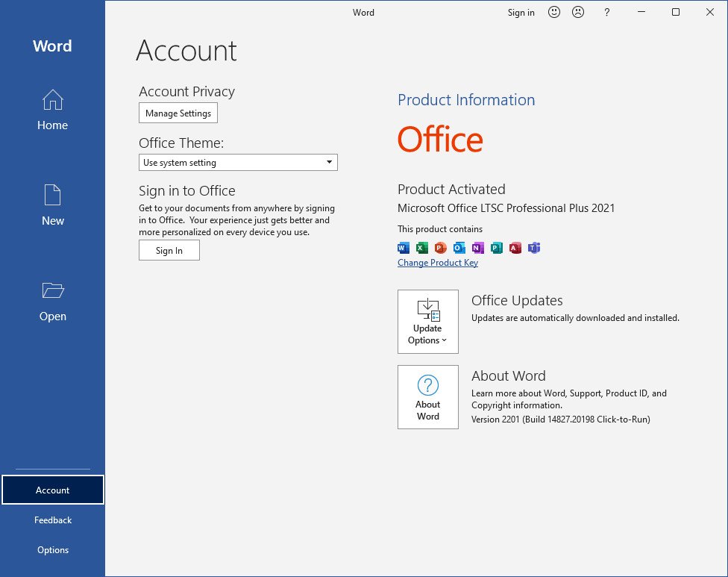
Task: Open the Feedback tab
Action: pos(52,520)
